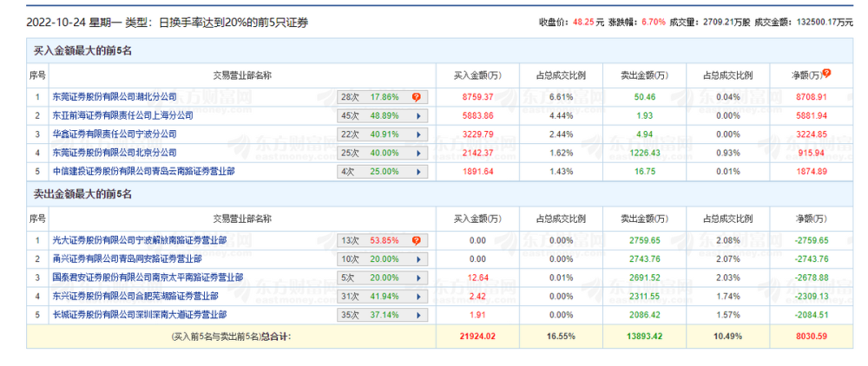Screen dimensions: 868x366
Task: Open 长城证券深圳深南大道证券营业部 link
Action: [140, 315]
